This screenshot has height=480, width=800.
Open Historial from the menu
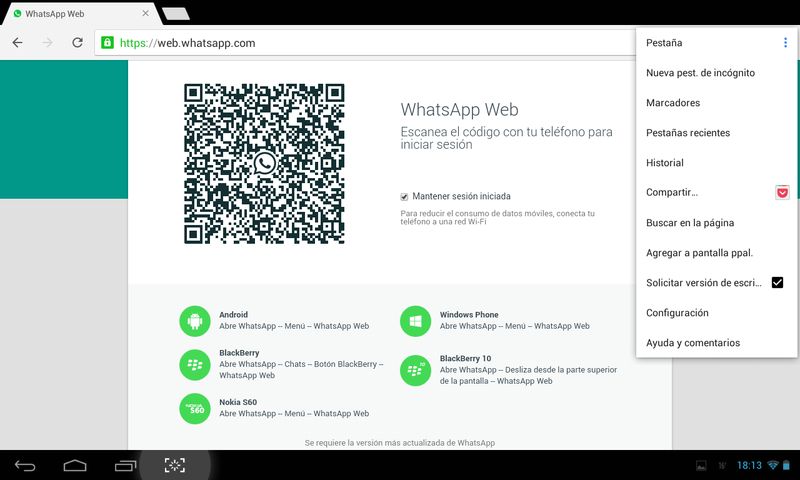coord(716,163)
